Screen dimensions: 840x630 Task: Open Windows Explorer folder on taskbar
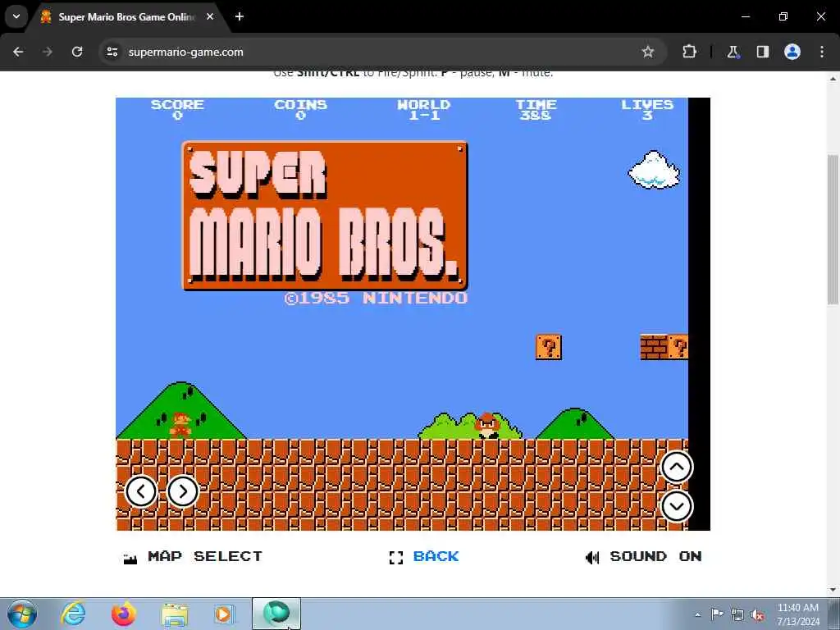point(175,614)
